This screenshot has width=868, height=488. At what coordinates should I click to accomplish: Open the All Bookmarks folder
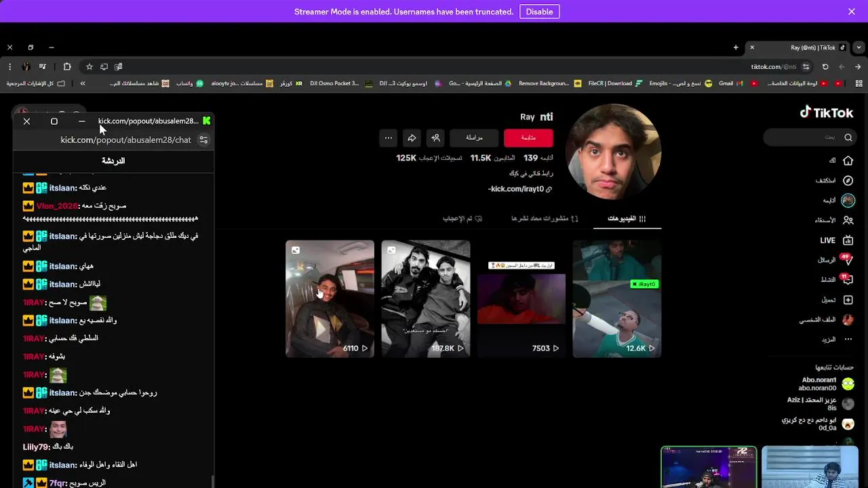coord(35,83)
